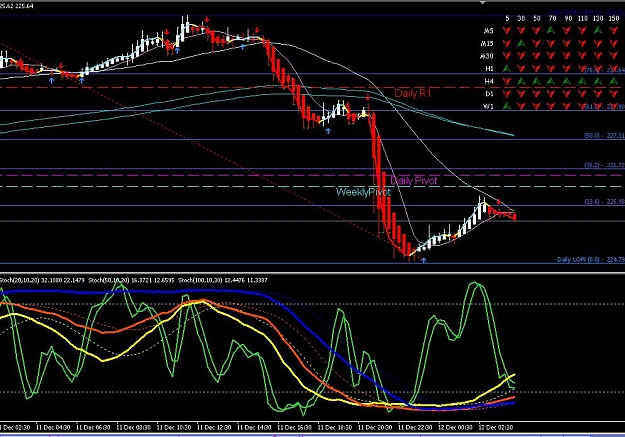Image resolution: width=625 pixels, height=437 pixels.
Task: Select the red arrow in M30 row, column 50
Action: point(537,56)
